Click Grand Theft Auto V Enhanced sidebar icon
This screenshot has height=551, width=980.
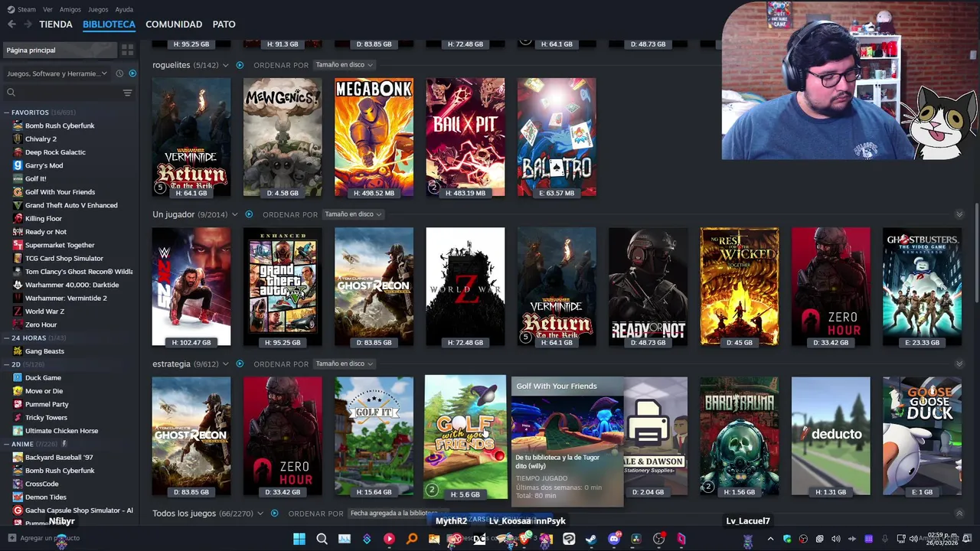click(x=18, y=205)
